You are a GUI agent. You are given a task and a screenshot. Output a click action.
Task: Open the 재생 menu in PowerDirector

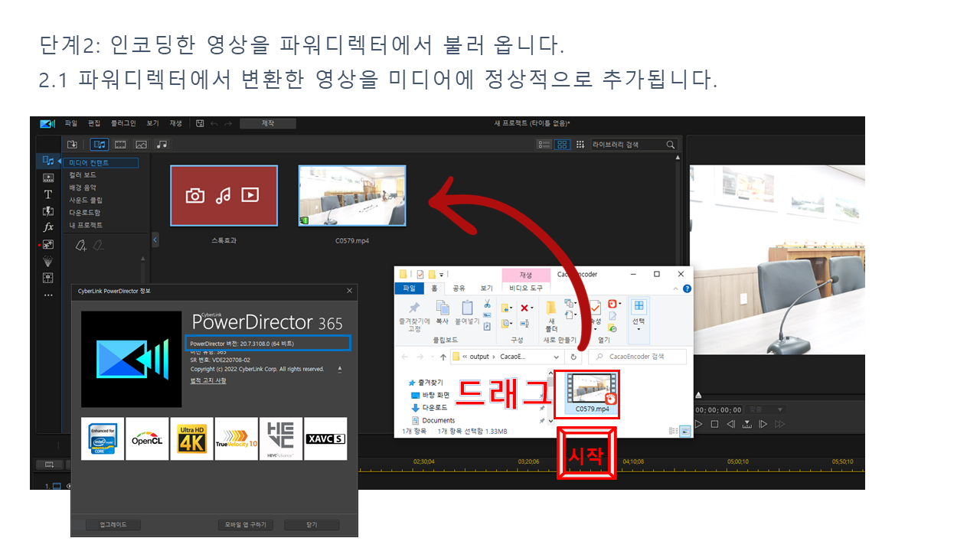pos(176,123)
